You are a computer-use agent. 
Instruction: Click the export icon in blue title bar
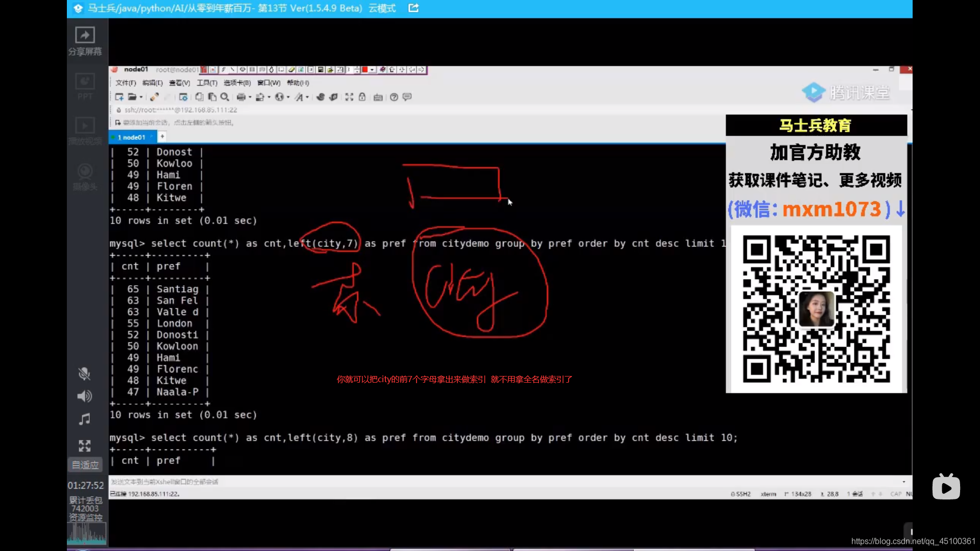(x=414, y=8)
